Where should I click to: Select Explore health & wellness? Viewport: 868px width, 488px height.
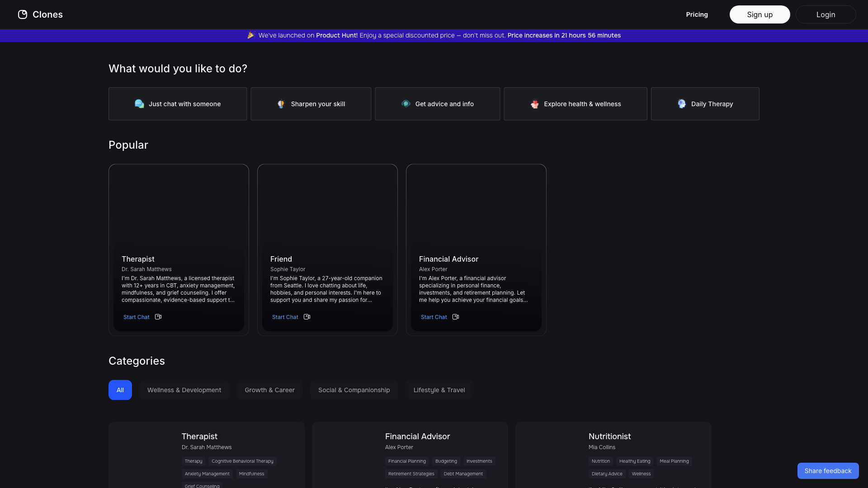pos(576,104)
